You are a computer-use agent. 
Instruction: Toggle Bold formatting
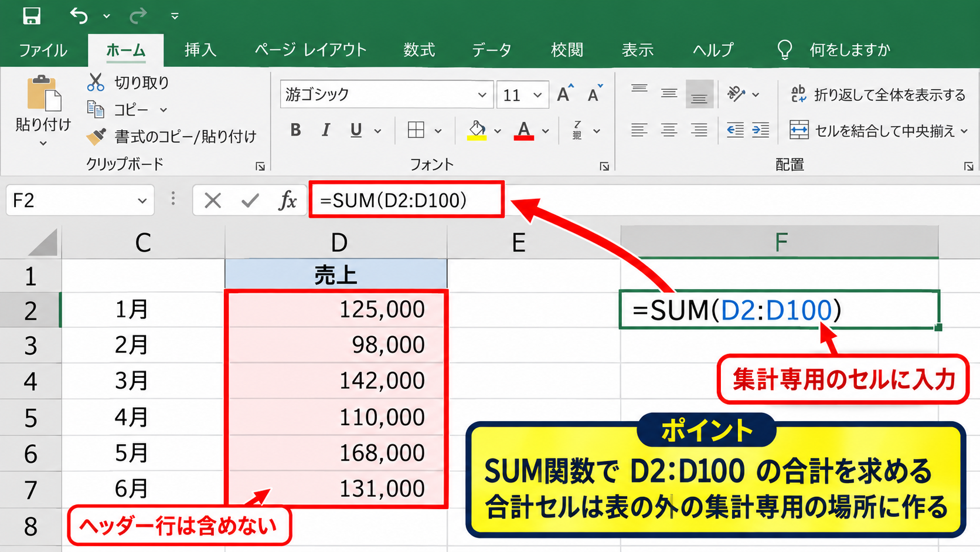[295, 130]
